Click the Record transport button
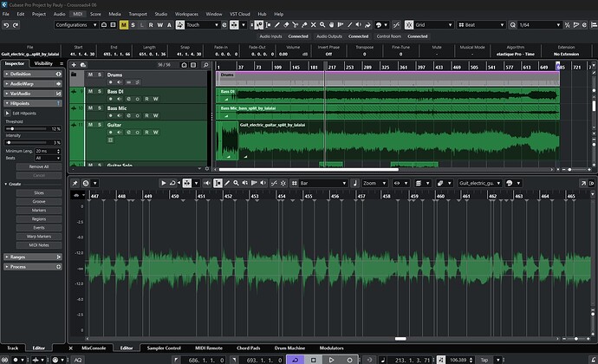This screenshot has height=364, width=598. 349,360
